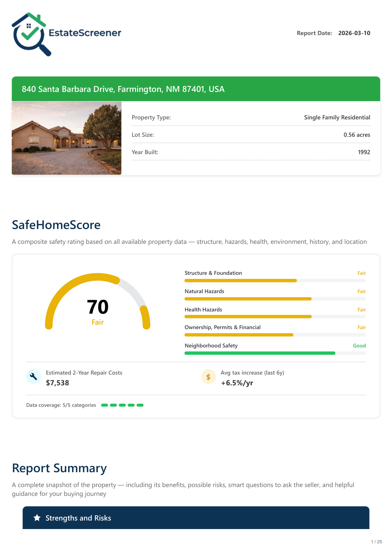The image size is (392, 554).
Task: Click the data coverage green dots
Action: 122,405
